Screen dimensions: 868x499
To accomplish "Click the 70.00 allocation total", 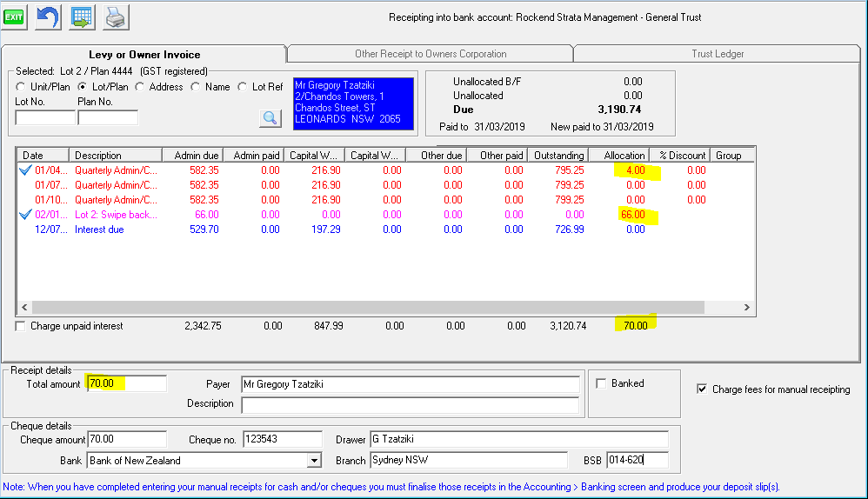I will click(x=635, y=326).
